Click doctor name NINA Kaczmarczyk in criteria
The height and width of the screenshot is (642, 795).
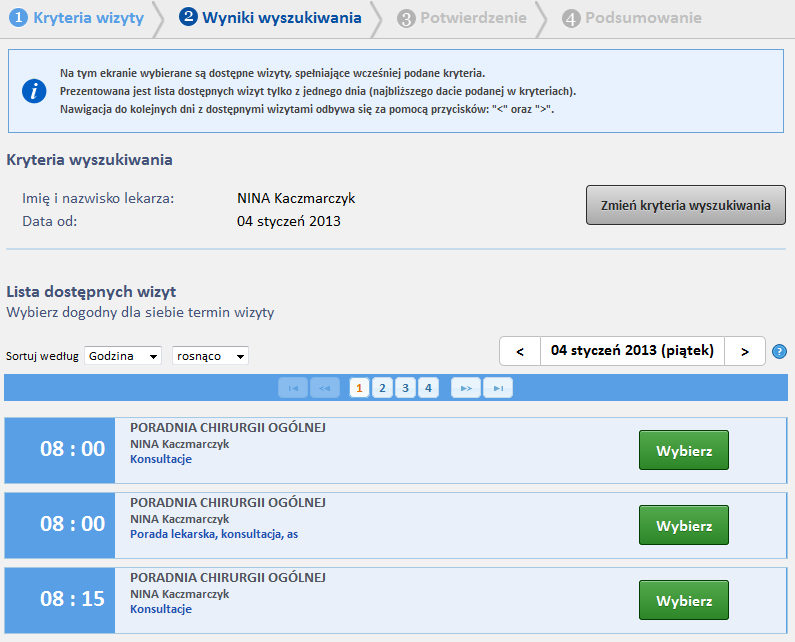tap(296, 198)
